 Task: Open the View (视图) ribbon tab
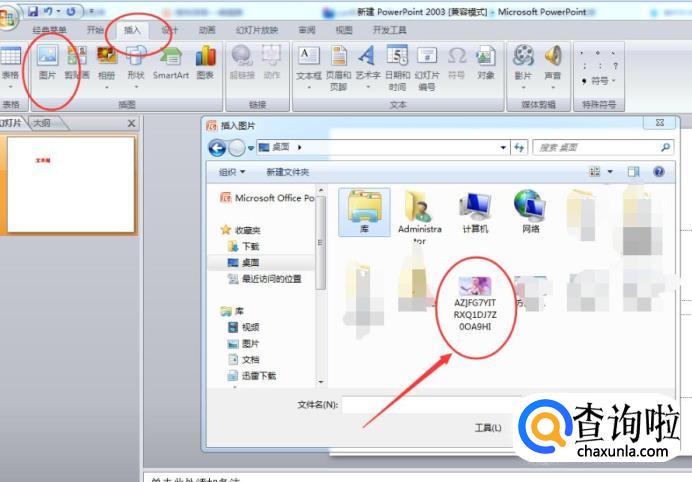point(344,30)
